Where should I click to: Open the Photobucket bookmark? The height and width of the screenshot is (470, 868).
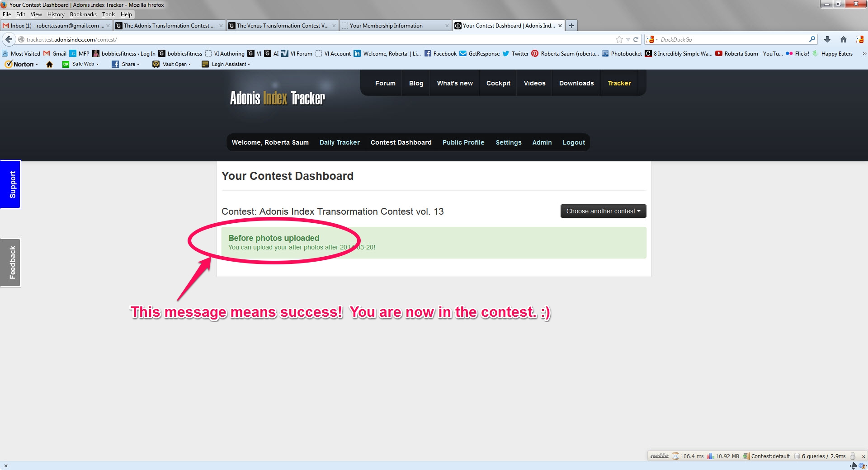tap(622, 53)
